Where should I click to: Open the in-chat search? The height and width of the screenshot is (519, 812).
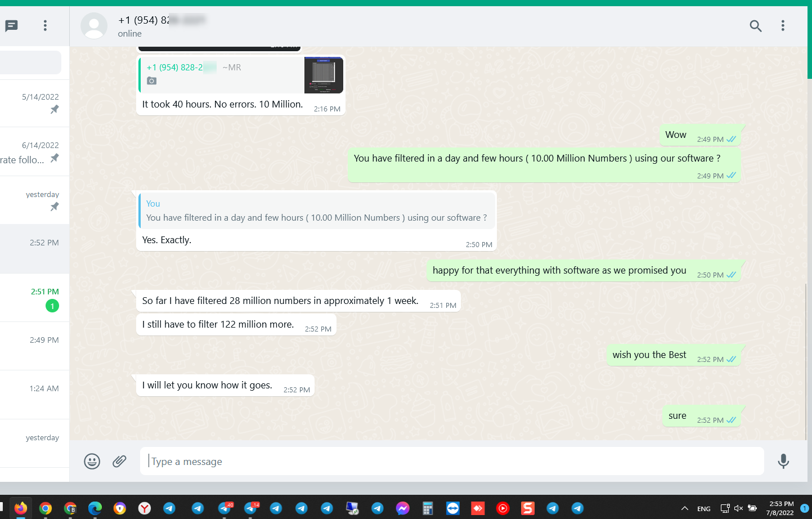[756, 26]
